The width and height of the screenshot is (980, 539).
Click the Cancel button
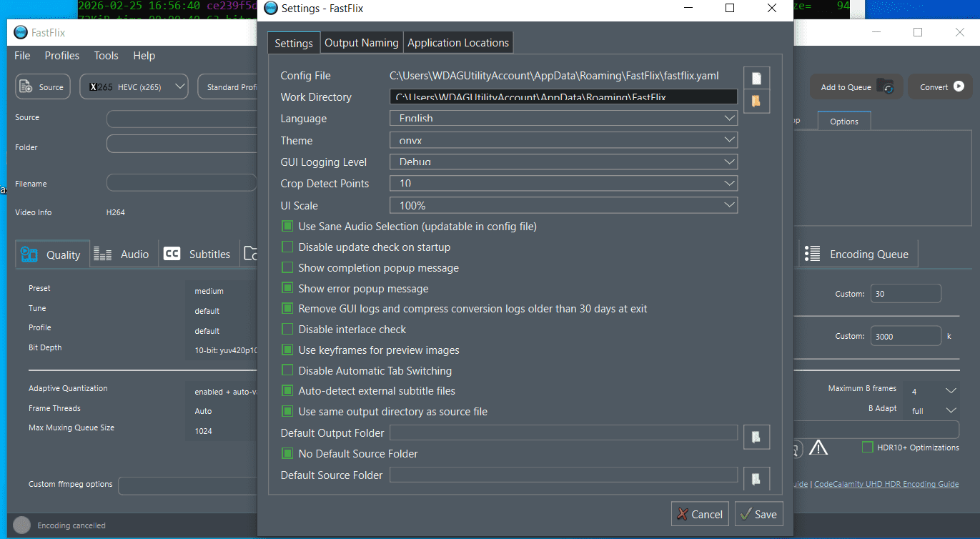(700, 514)
